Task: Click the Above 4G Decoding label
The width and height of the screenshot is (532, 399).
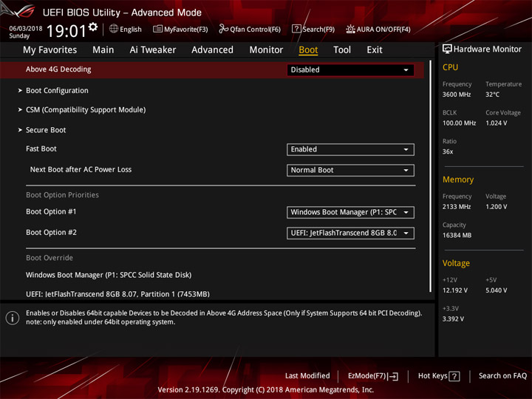Action: [x=58, y=69]
